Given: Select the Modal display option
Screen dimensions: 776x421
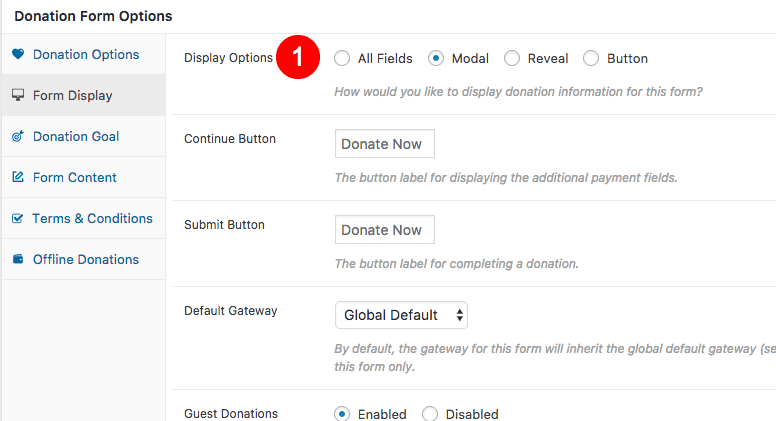Looking at the screenshot, I should click(x=436, y=58).
